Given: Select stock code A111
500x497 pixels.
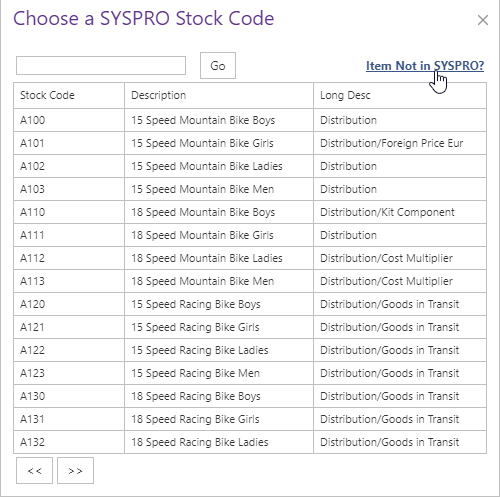Looking at the screenshot, I should (x=32, y=235).
